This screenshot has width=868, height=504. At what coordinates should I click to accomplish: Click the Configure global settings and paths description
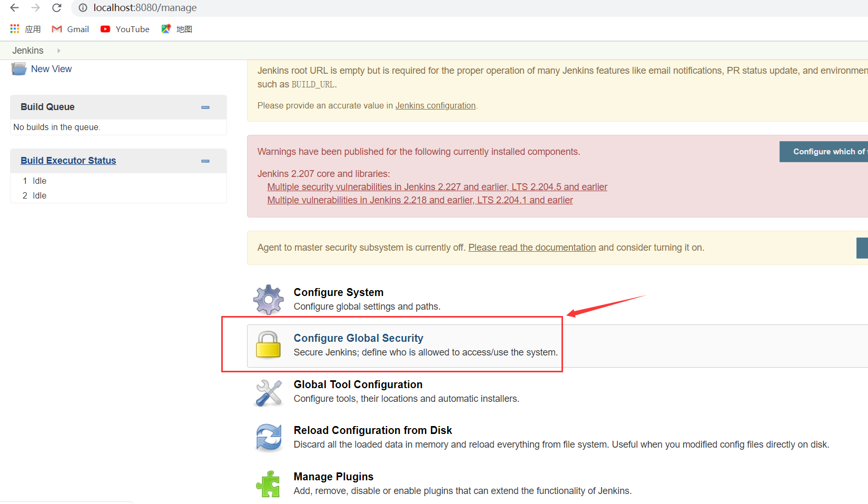367,307
